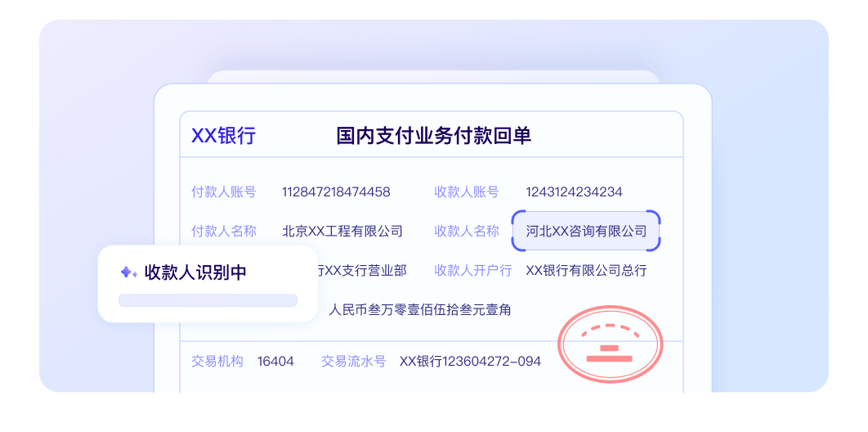Click the 国内支付业务付款回单 title
This screenshot has height=432, width=868.
433,136
